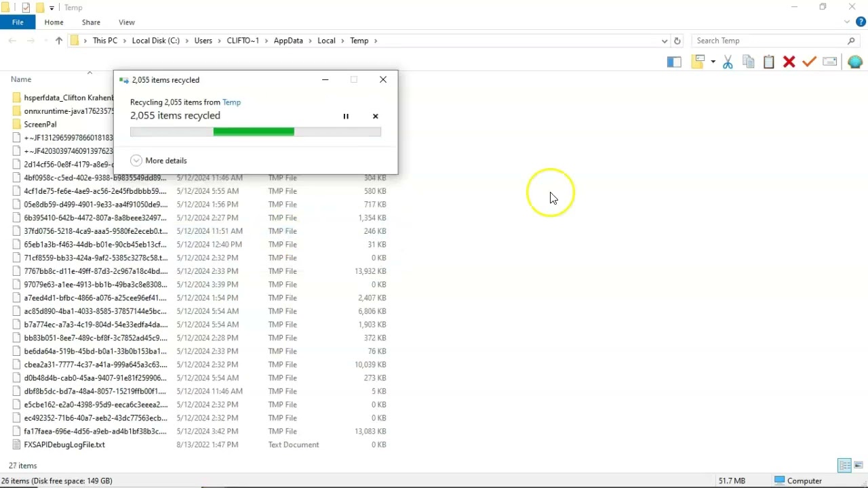Switch to the Share ribbon tab
Viewport: 868px width, 488px height.
pos(91,22)
